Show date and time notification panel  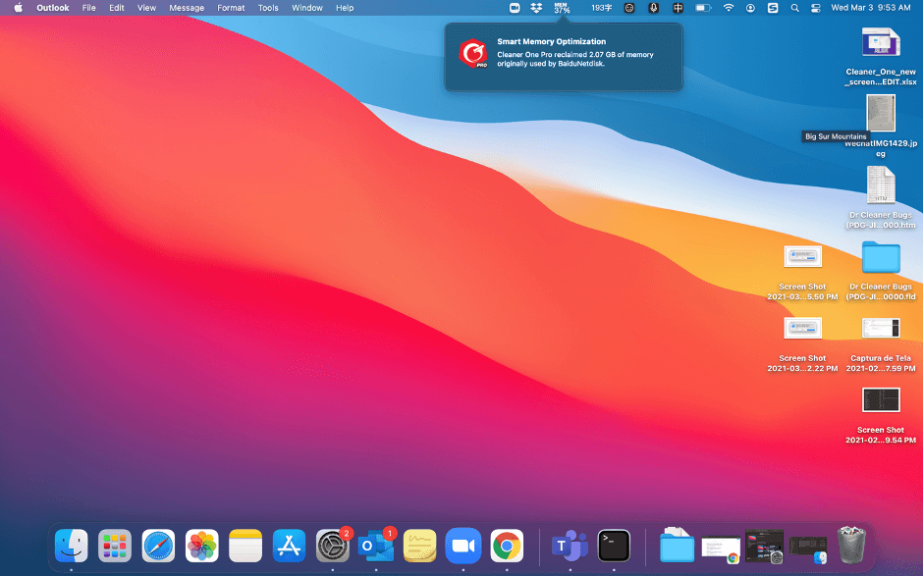tap(870, 8)
